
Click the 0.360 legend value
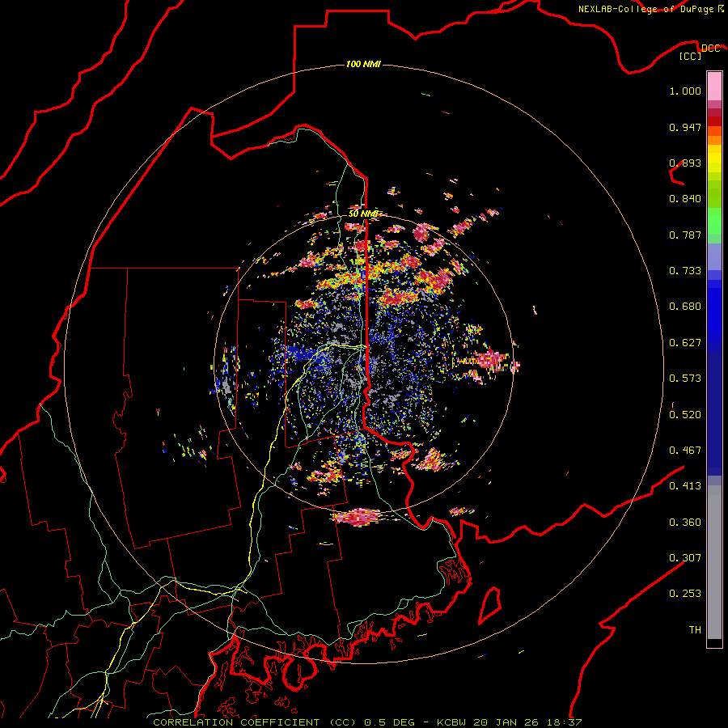pos(685,523)
